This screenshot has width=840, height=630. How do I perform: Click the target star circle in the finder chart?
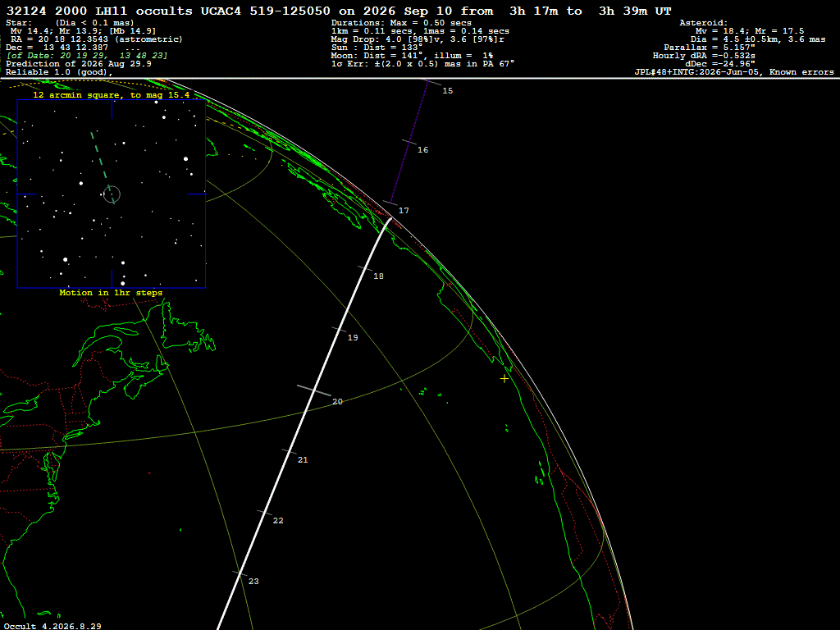coord(112,194)
